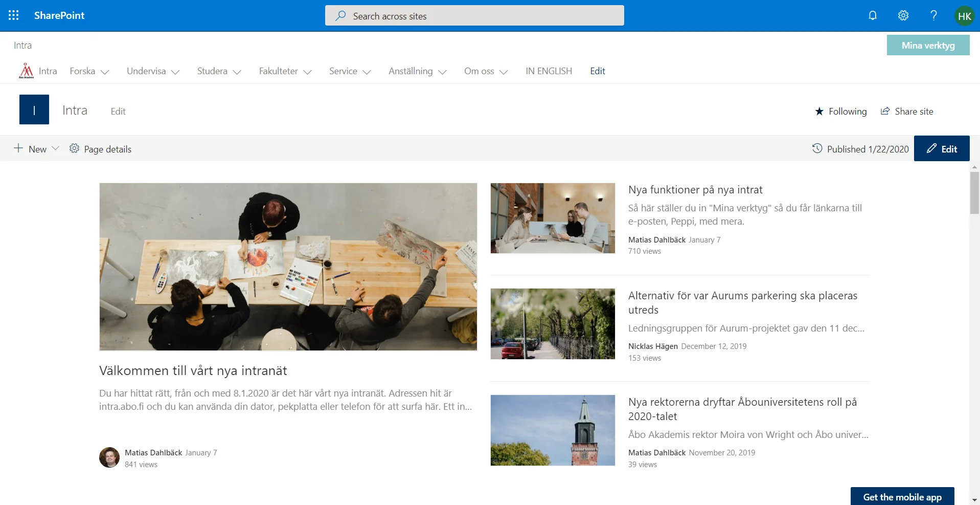Open the art students hero image
The width and height of the screenshot is (980, 505).
288,267
